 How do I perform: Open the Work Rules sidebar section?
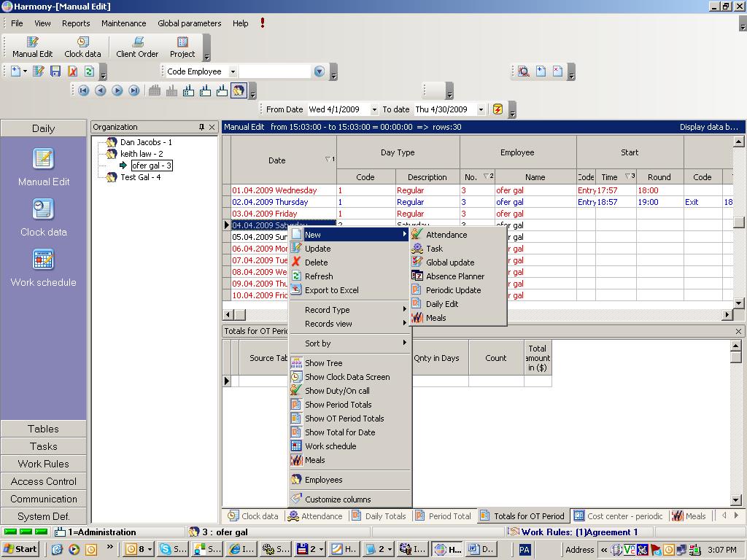pos(43,464)
